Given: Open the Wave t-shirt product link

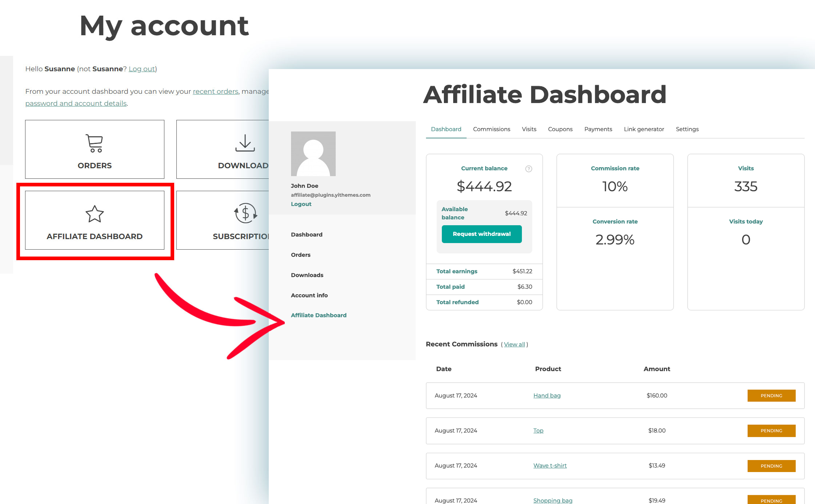Looking at the screenshot, I should coord(550,465).
